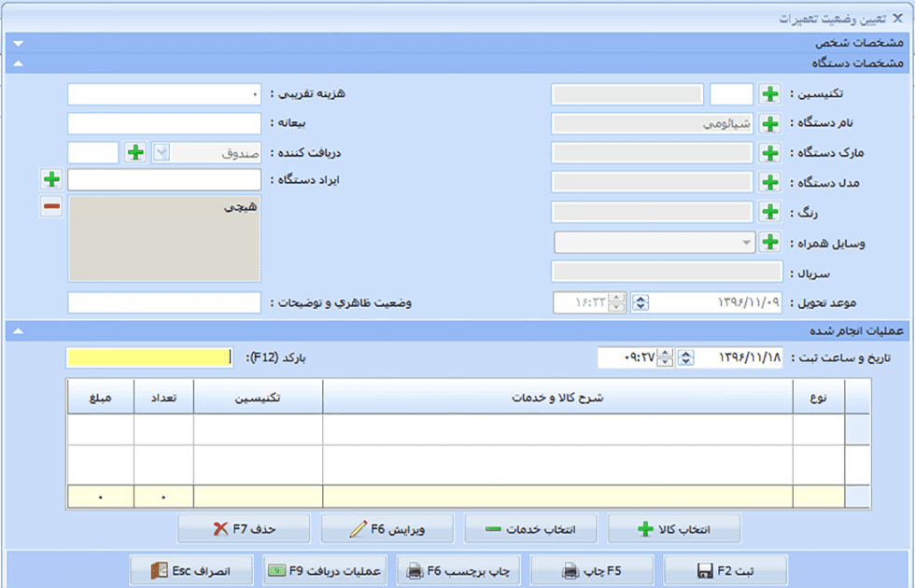Image resolution: width=915 pixels, height=588 pixels.
Task: Click the ایراد دستگاه input field
Action: click(x=164, y=179)
